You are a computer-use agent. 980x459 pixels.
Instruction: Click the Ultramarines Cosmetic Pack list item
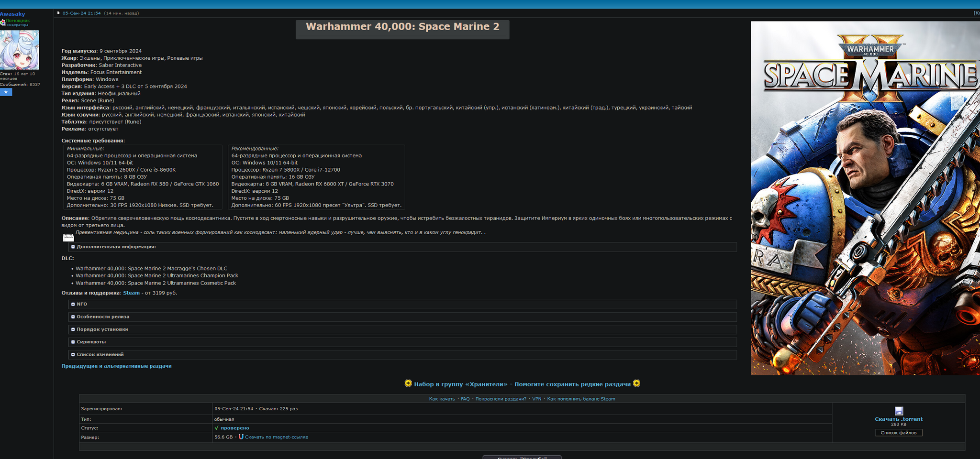click(x=156, y=283)
